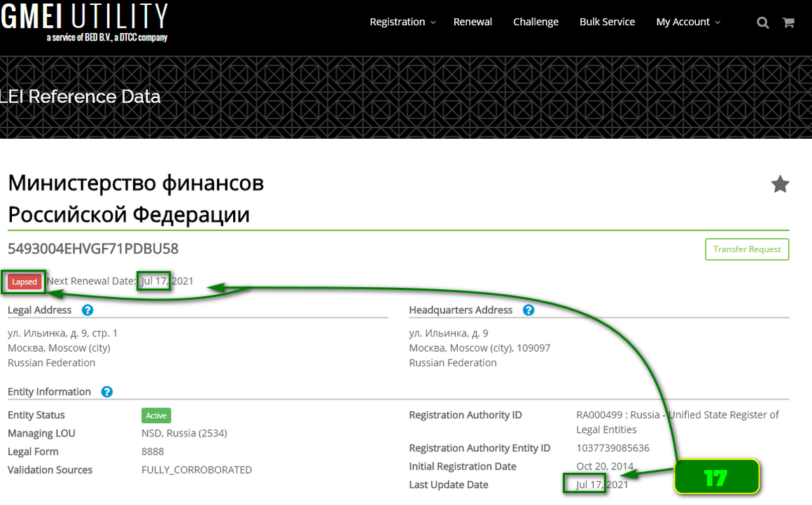Open the search icon in header

pyautogui.click(x=762, y=23)
